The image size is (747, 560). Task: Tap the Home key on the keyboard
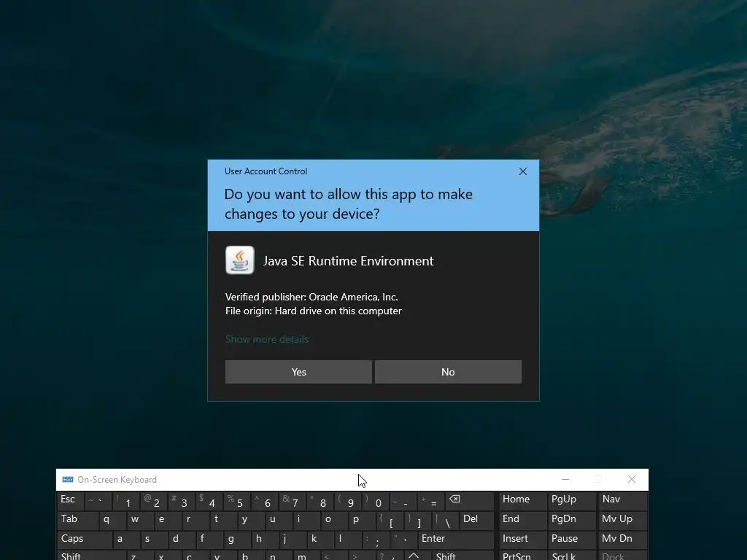coord(522,500)
